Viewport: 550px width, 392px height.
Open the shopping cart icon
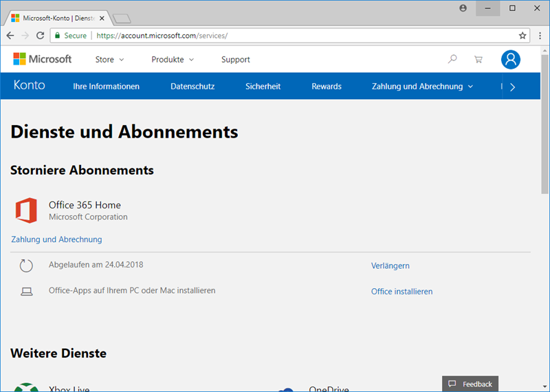click(x=478, y=59)
